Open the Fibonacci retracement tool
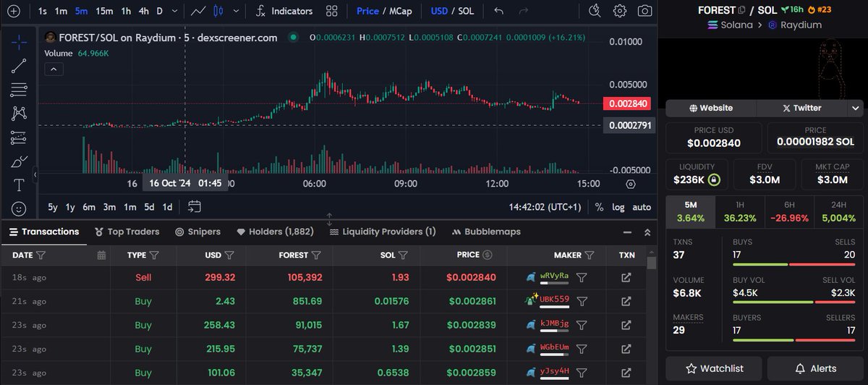This screenshot has width=868, height=385. click(x=19, y=90)
